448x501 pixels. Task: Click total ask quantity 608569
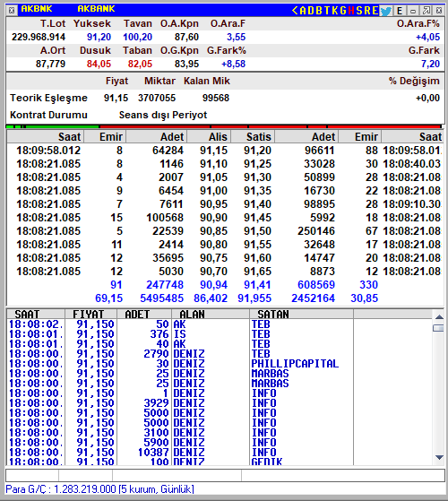pos(316,285)
